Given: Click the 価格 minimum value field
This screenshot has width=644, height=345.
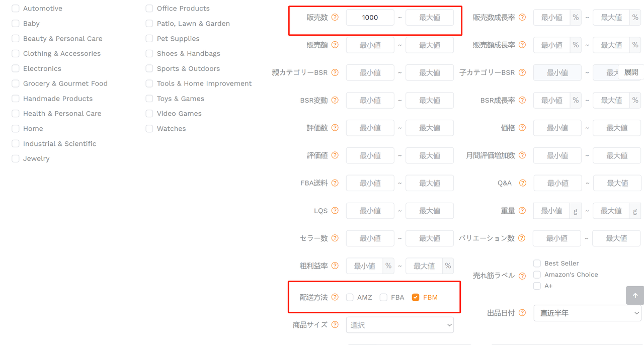Looking at the screenshot, I should [557, 128].
